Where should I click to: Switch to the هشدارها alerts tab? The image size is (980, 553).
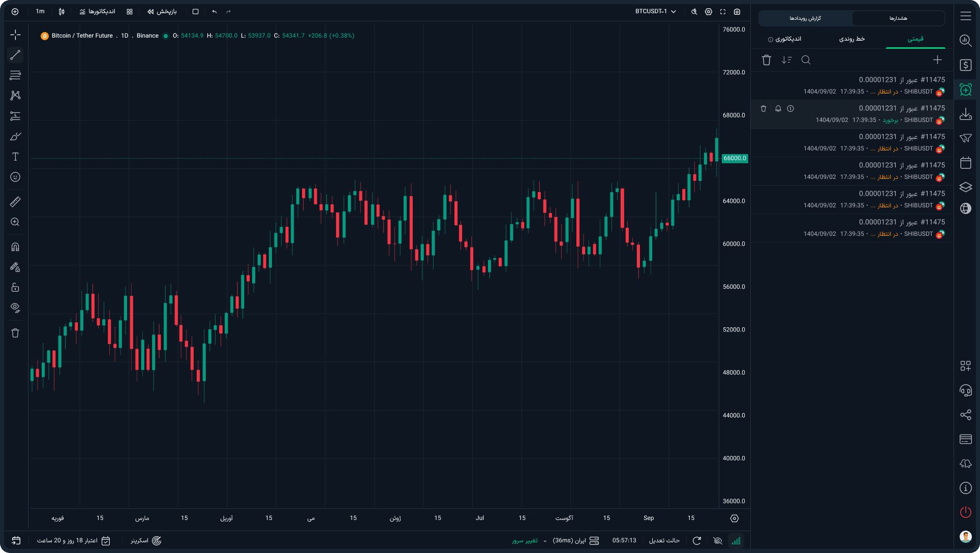pos(898,18)
